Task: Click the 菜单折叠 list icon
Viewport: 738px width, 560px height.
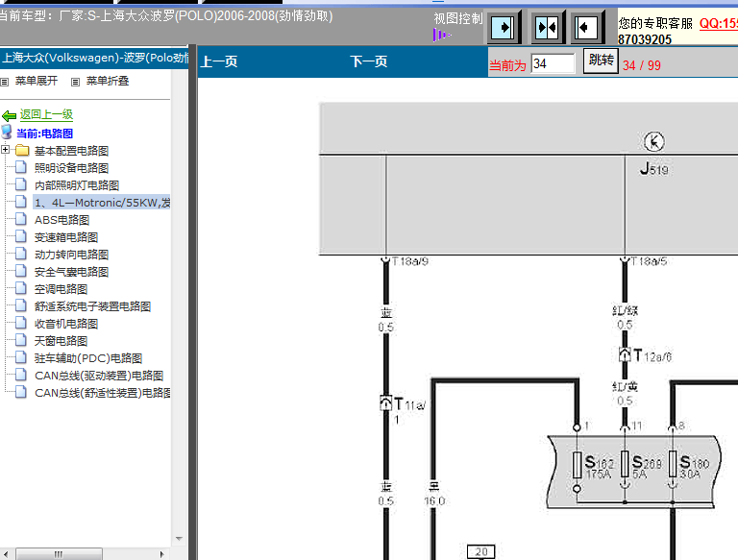Action: [x=75, y=82]
